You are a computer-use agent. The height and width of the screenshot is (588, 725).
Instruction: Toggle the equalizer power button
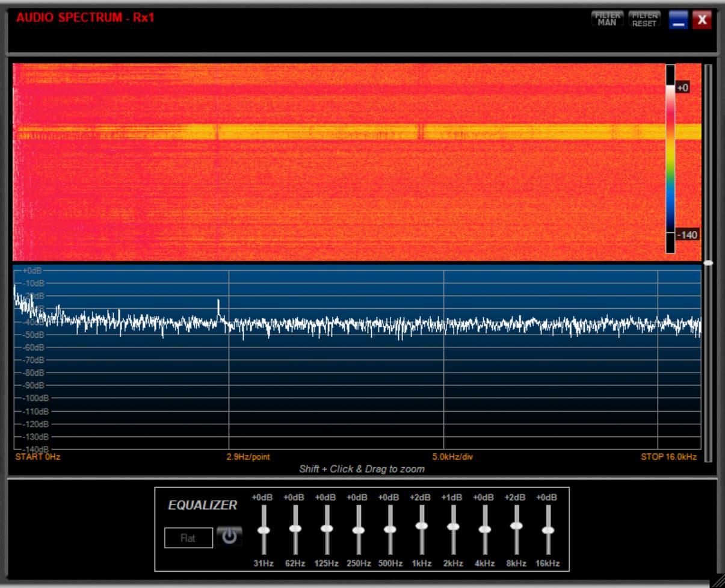pos(229,536)
